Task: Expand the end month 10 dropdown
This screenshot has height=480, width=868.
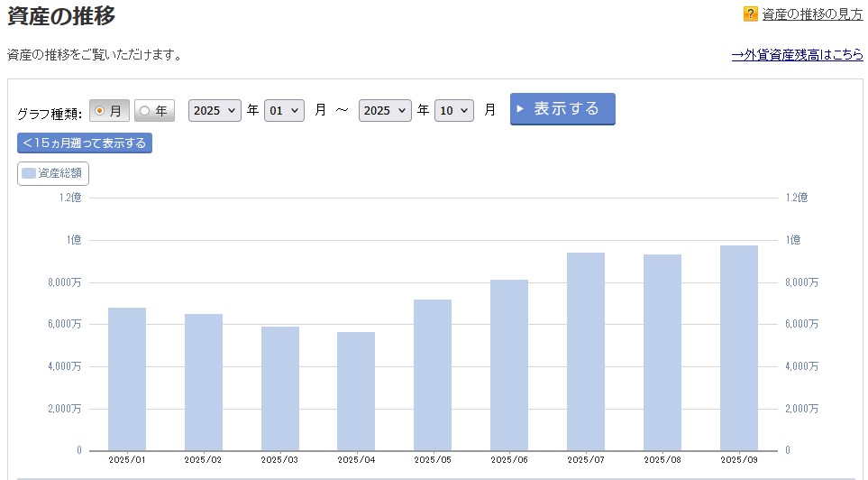Action: [x=454, y=110]
